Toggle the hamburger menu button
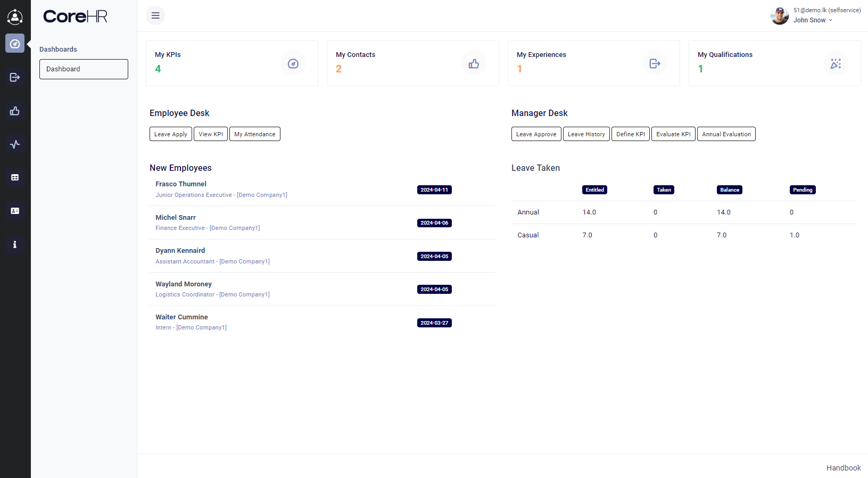 click(x=155, y=15)
